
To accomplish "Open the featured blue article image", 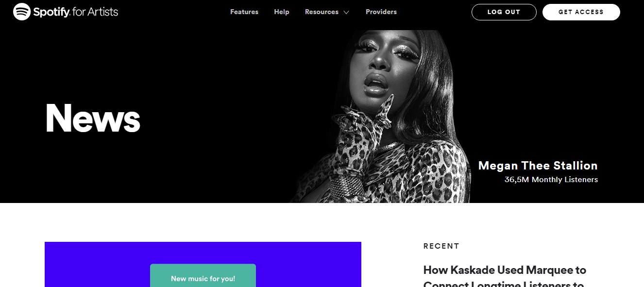I will pos(203,264).
